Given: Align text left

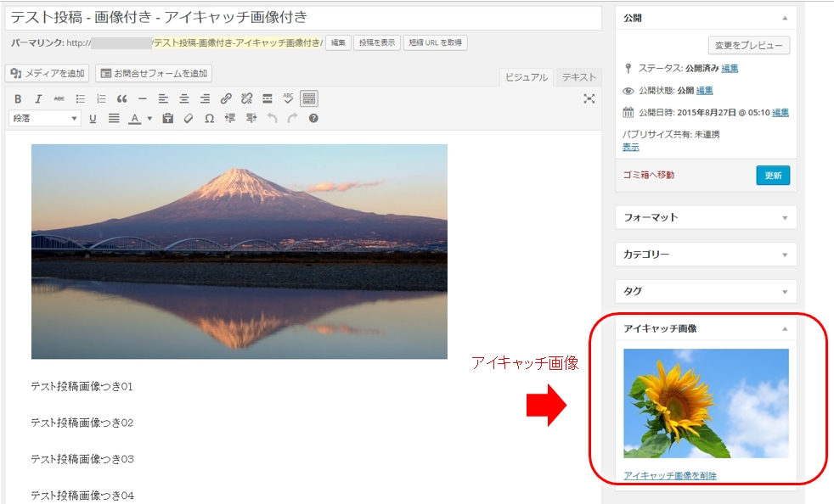Looking at the screenshot, I should coord(163,99).
